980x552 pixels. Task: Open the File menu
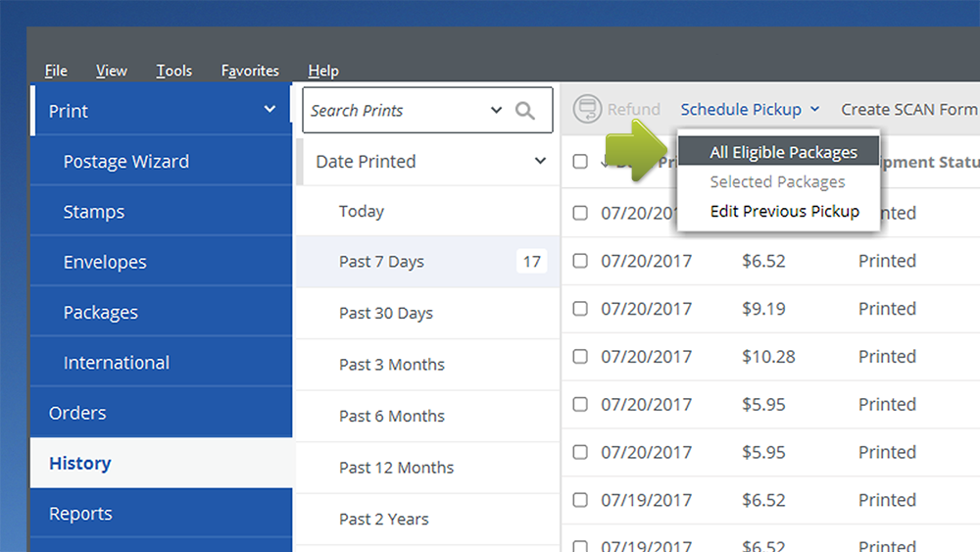pos(56,71)
